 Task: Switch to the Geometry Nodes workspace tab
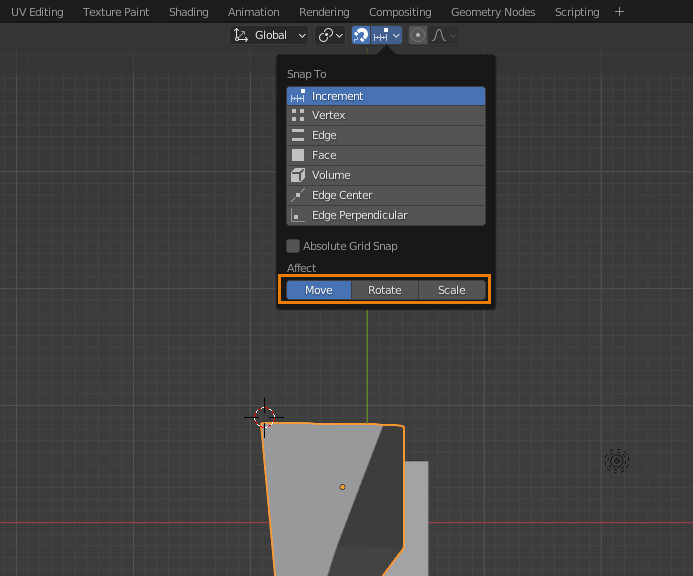[x=493, y=12]
